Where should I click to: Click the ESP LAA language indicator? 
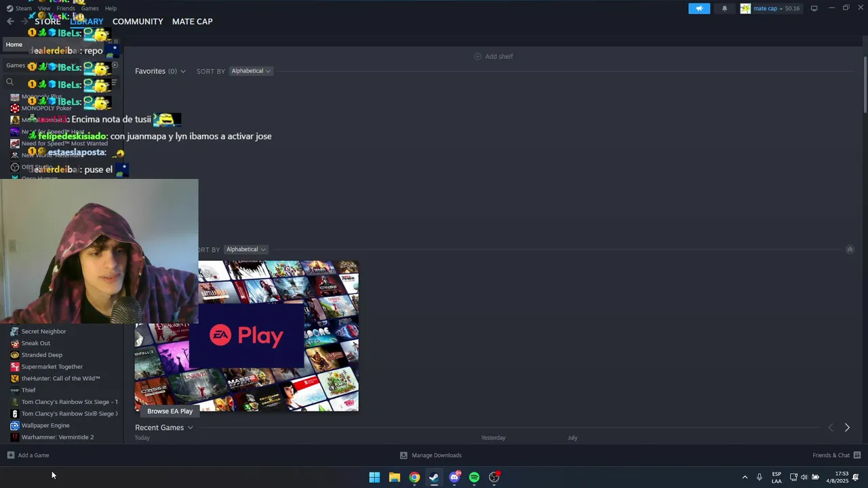click(x=776, y=477)
